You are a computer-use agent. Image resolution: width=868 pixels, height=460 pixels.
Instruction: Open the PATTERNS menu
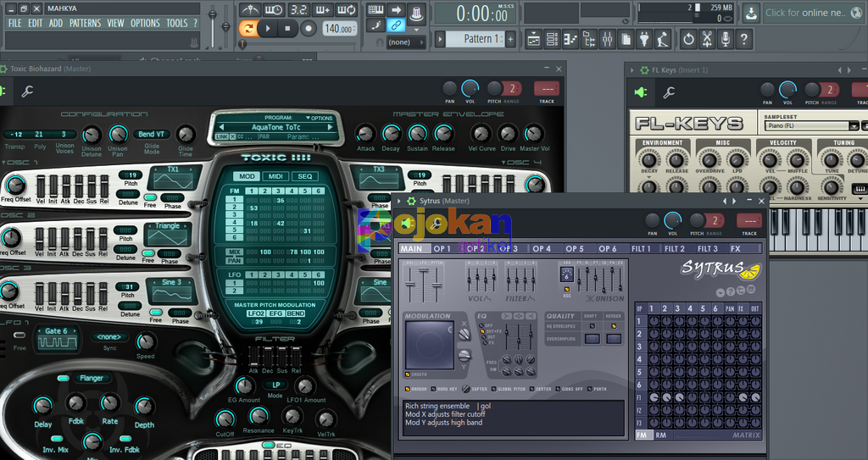(x=86, y=23)
